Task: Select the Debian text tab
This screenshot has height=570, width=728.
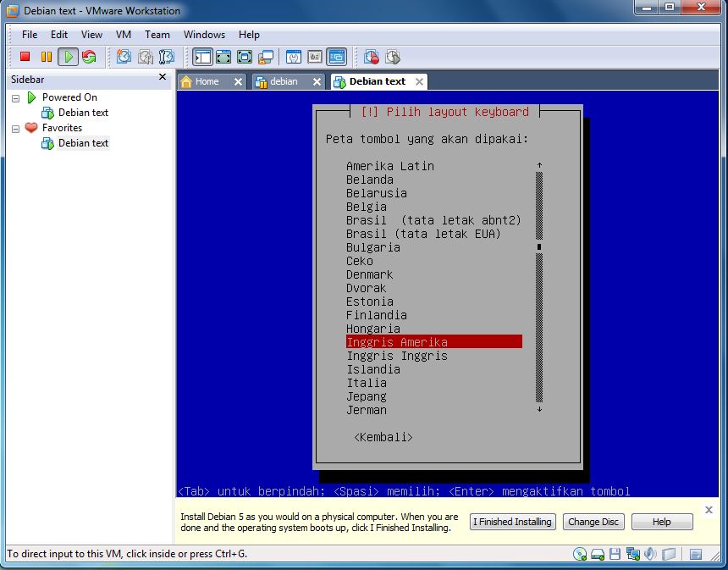Action: [377, 81]
